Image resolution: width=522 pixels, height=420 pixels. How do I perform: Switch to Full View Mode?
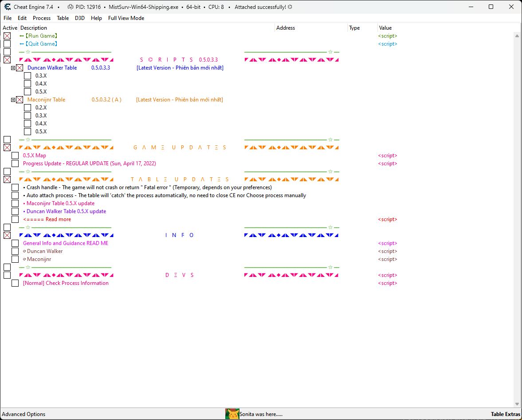(126, 18)
